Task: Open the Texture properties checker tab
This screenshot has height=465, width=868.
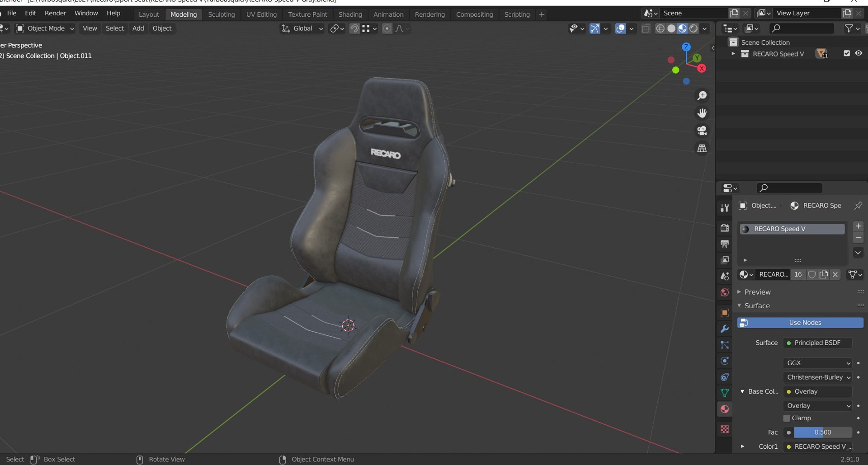Action: [725, 429]
